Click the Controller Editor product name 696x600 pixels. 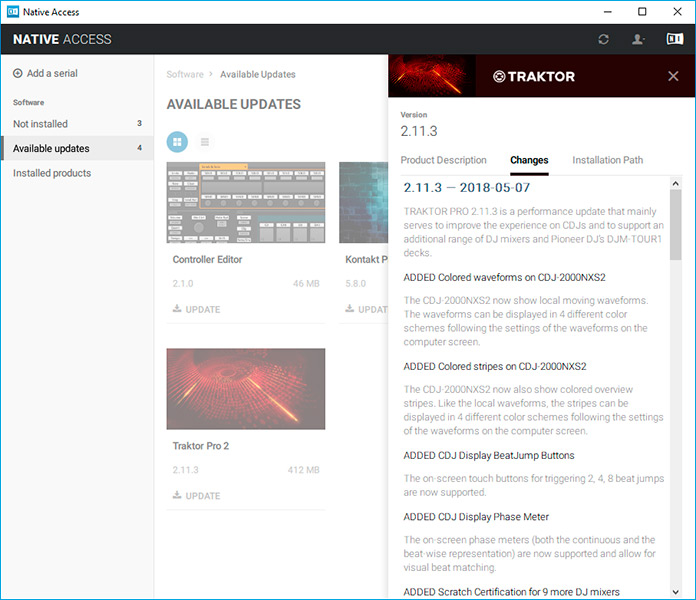(207, 260)
